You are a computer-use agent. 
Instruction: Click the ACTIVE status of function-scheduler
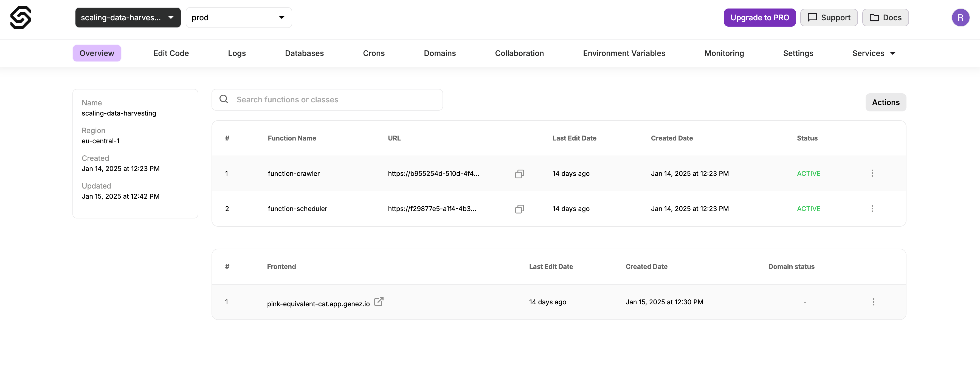[x=809, y=209]
